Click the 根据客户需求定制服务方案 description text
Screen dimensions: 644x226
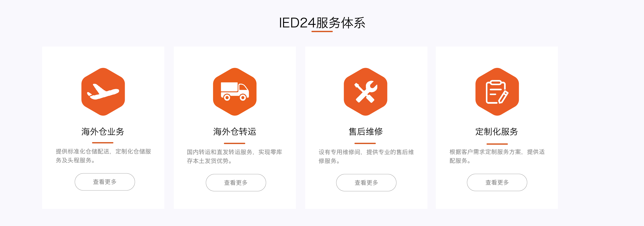coord(497,156)
